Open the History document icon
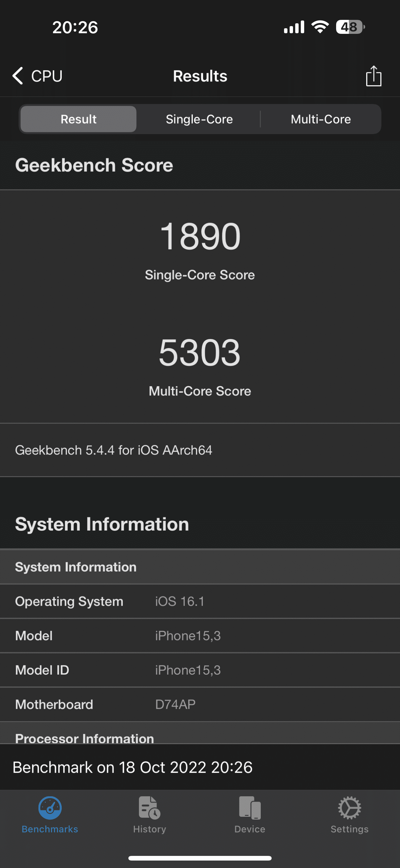Viewport: 400px width, 868px height. 149,808
